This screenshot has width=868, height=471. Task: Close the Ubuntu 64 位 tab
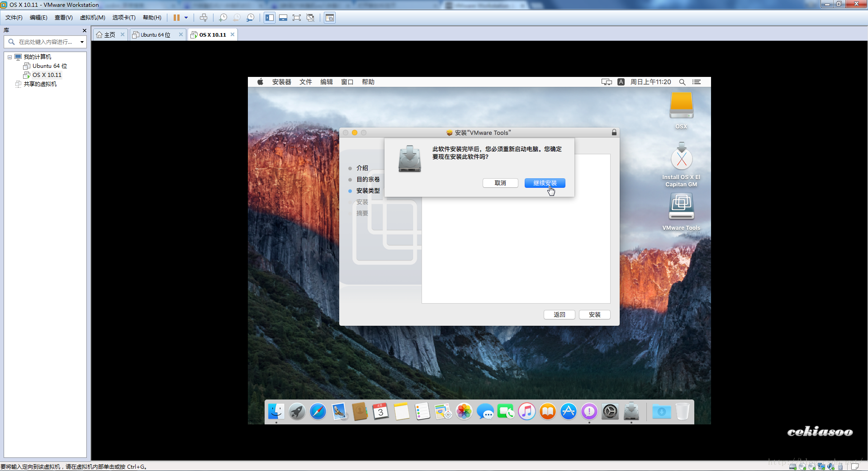(181, 34)
